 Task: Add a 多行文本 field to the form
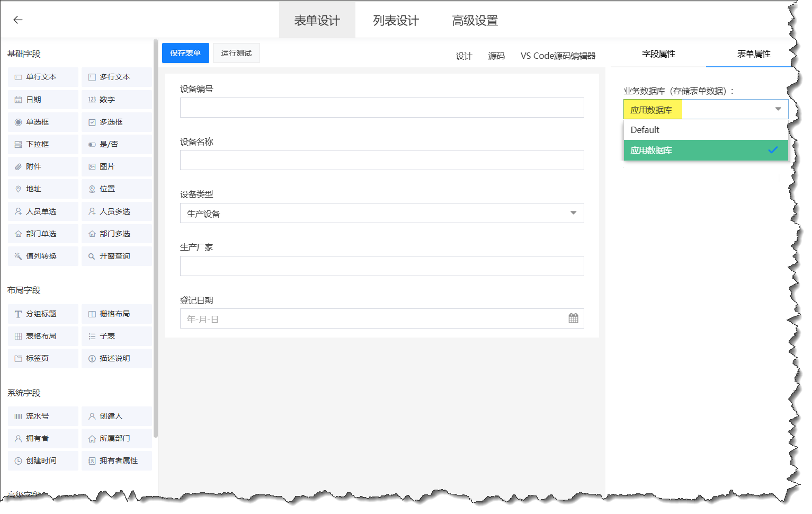pyautogui.click(x=116, y=77)
